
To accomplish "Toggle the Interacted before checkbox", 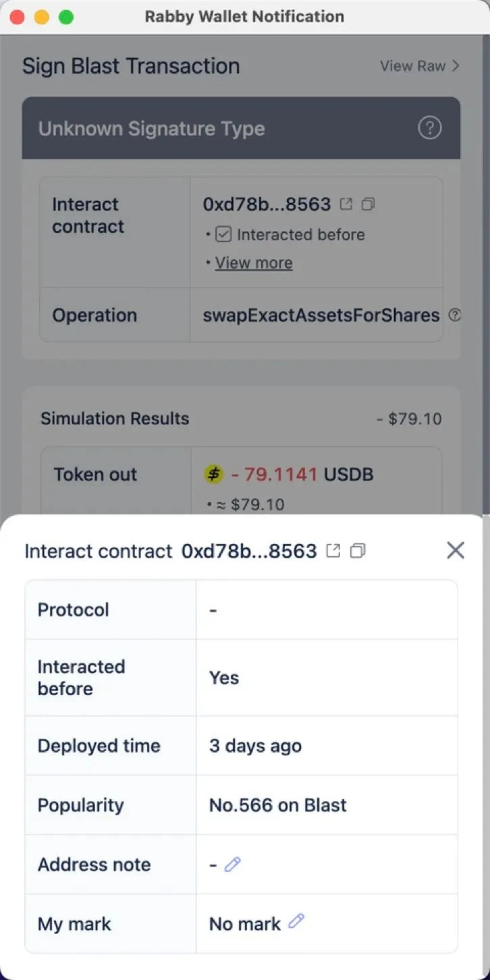I will coord(223,235).
